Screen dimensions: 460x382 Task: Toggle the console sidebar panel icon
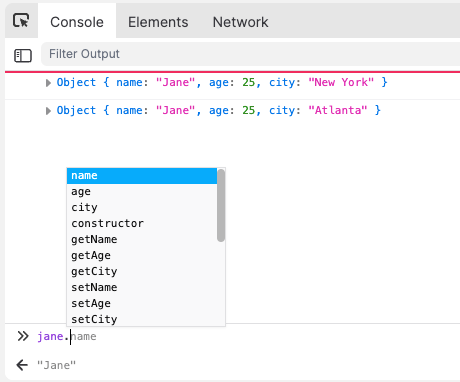pos(23,55)
